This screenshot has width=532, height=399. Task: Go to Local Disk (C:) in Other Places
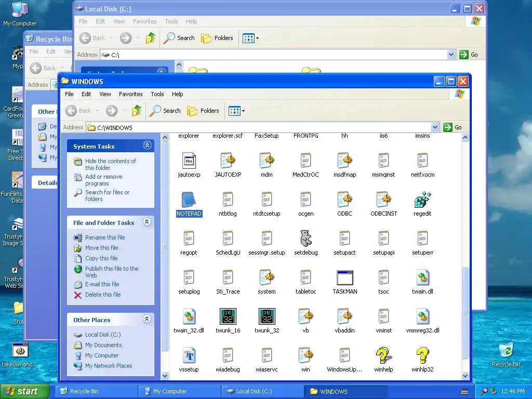coord(103,335)
